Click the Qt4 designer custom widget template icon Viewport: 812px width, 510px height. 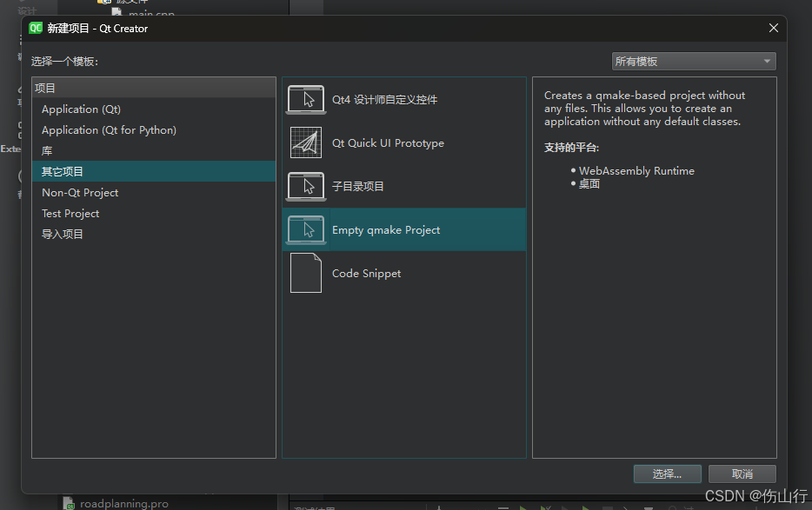point(306,99)
